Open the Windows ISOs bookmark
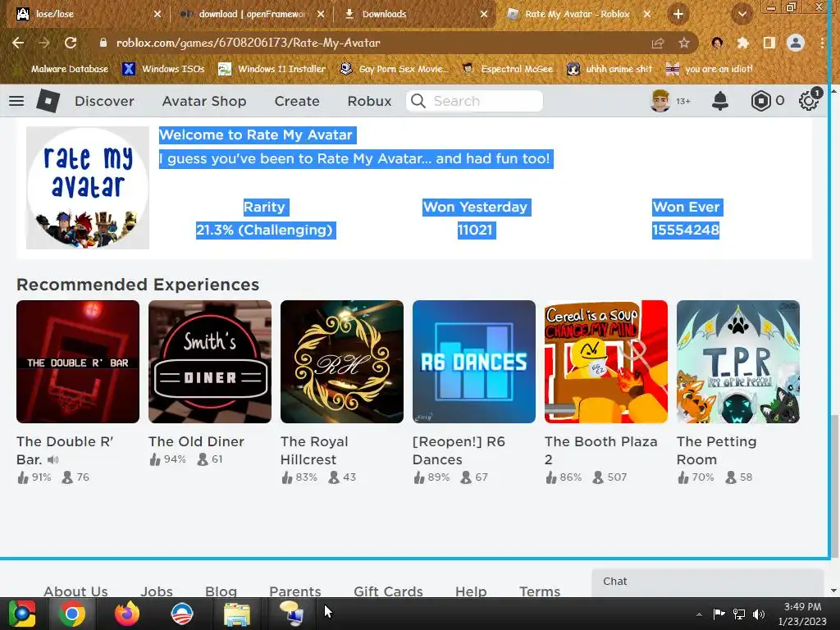840x630 pixels. click(164, 69)
